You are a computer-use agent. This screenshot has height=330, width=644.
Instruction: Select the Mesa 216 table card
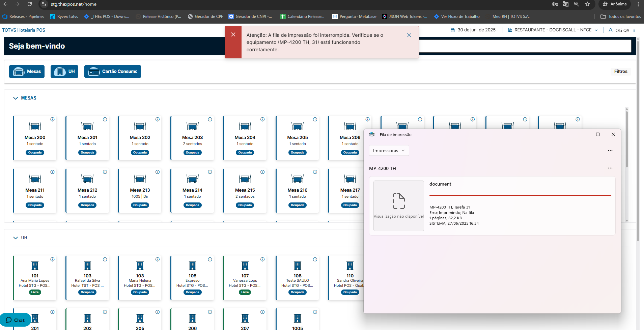click(x=298, y=191)
